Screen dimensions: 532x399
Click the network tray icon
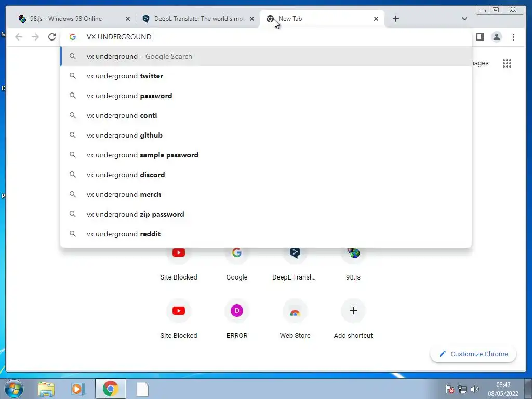(462, 389)
